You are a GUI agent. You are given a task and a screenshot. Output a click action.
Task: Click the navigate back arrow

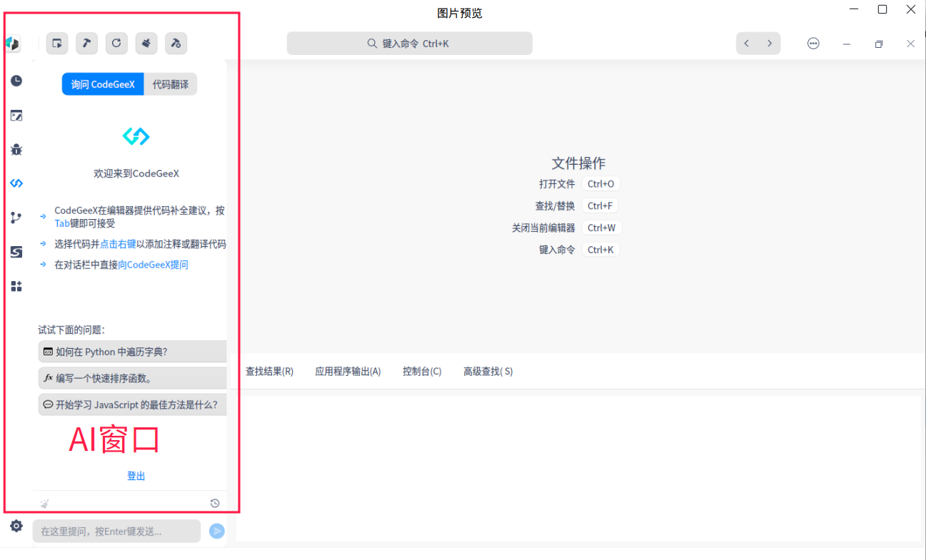[x=747, y=44]
